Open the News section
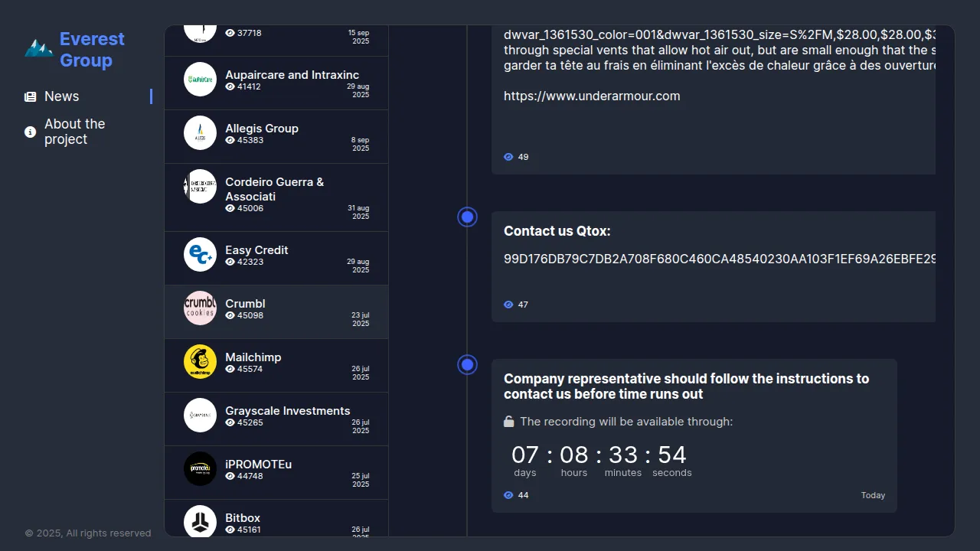 [x=61, y=96]
